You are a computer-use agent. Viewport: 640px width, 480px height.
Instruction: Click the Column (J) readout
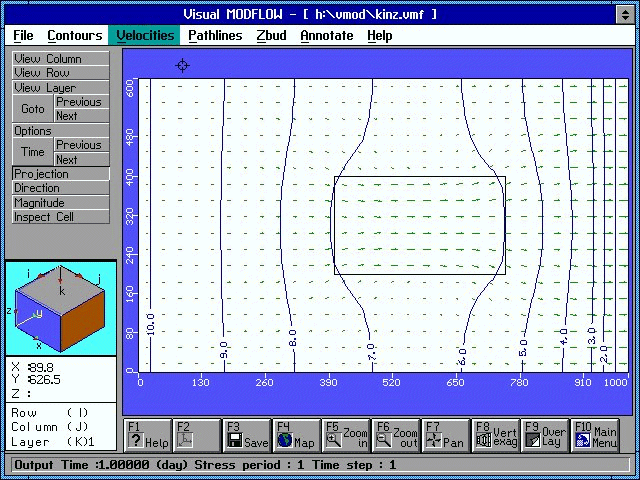(49, 427)
